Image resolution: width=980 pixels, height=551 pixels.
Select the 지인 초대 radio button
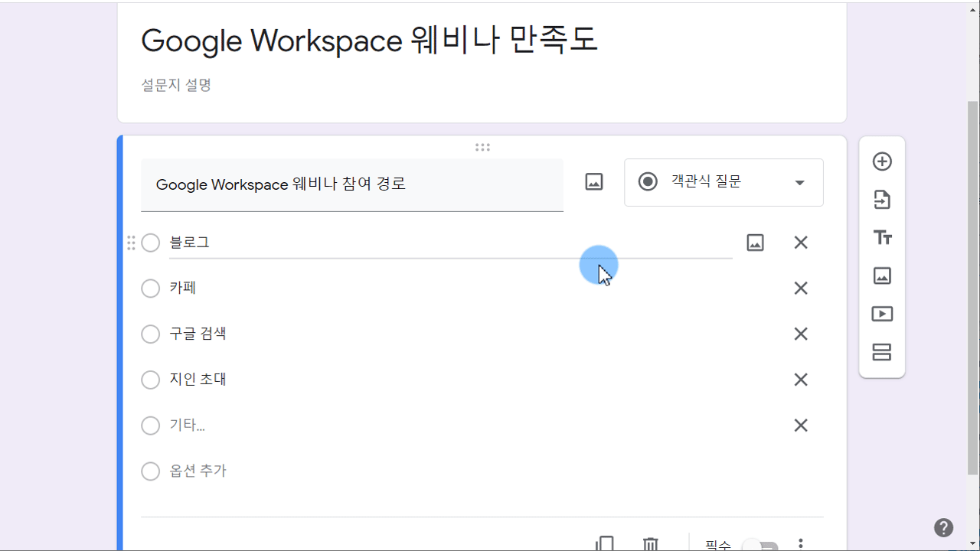tap(151, 380)
